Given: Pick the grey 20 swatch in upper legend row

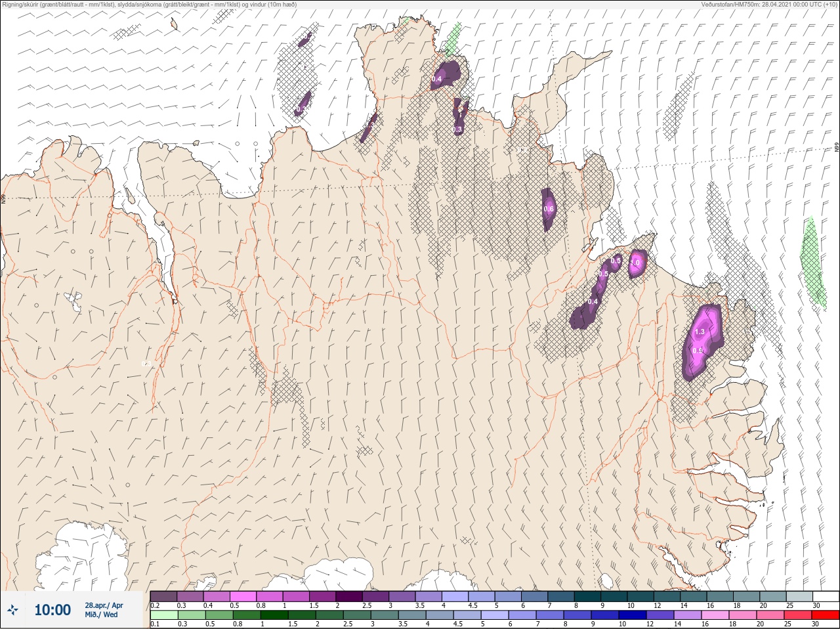Looking at the screenshot, I should pos(774,596).
